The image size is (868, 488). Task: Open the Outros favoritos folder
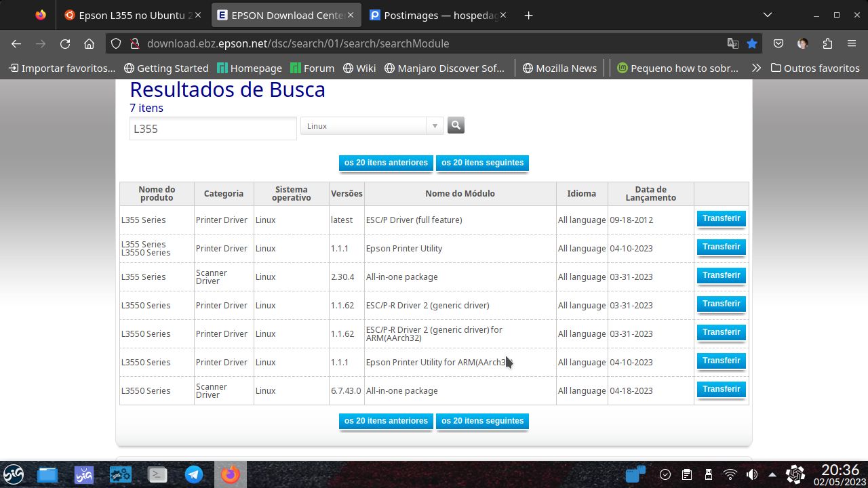tap(815, 68)
